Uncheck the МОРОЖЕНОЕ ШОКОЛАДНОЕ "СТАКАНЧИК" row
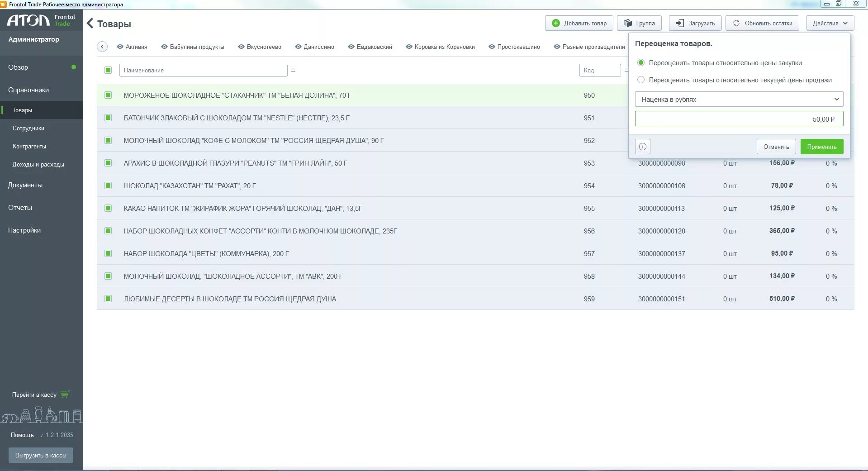Screen dimensions: 868x471 pyautogui.click(x=108, y=95)
